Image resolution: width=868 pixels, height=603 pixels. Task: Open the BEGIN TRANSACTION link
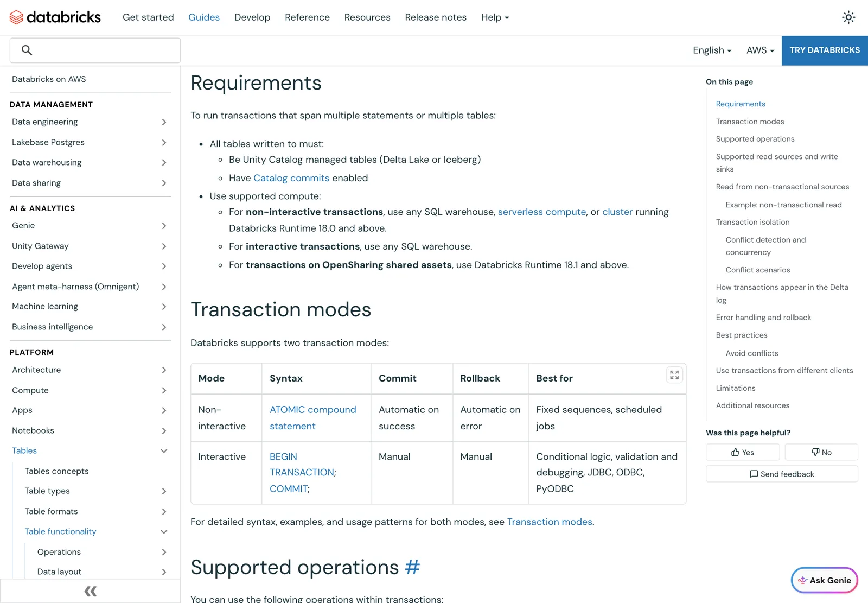[x=303, y=465]
